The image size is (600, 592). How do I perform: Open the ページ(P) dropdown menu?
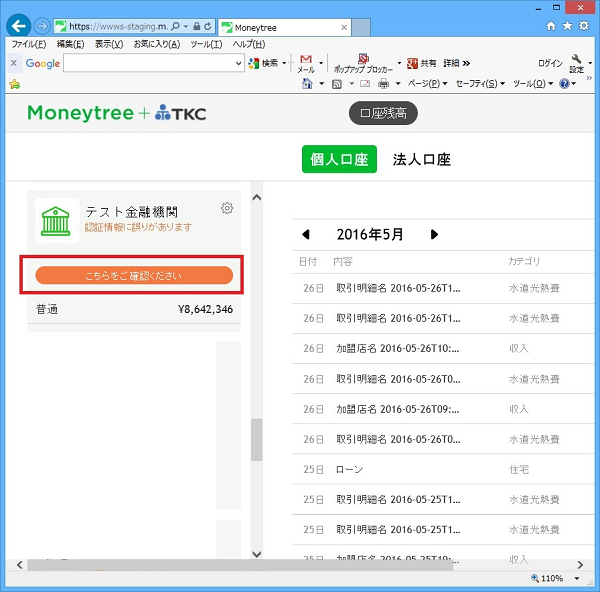click(x=427, y=83)
